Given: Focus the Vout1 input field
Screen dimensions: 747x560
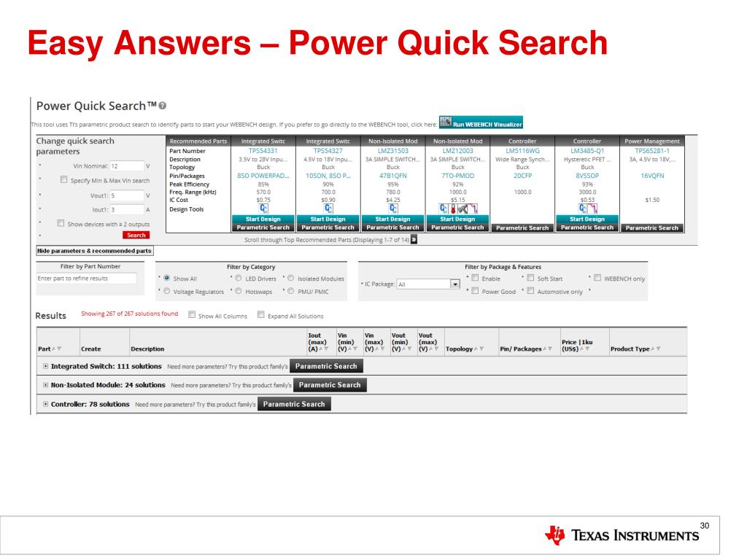Looking at the screenshot, I should 127,195.
